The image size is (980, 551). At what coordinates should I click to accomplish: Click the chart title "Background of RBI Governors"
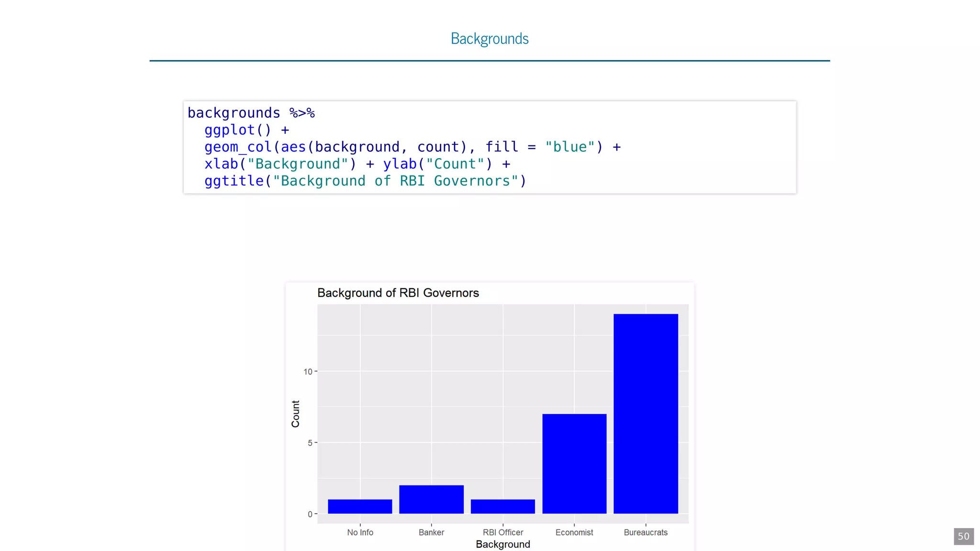tap(398, 293)
